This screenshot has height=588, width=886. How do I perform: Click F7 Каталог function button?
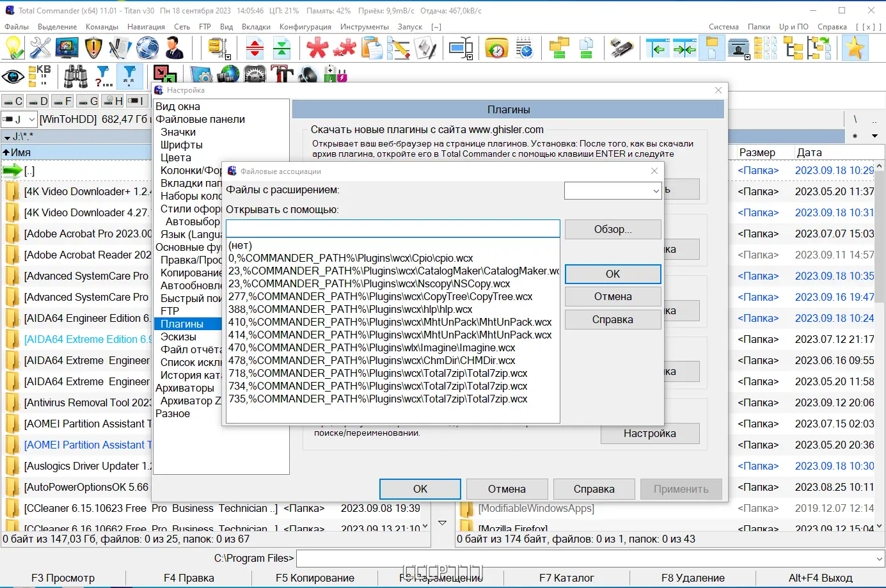pos(567,578)
